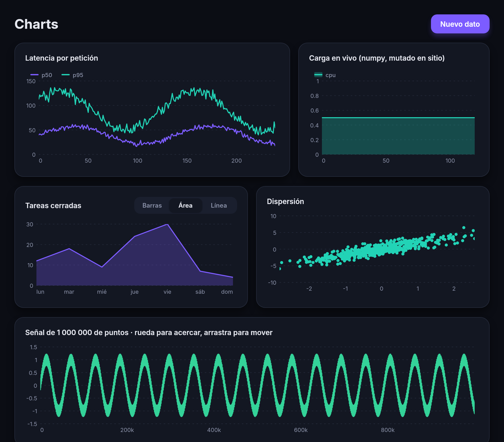Click the 800k label on signal axis
Image resolution: width=504 pixels, height=442 pixels.
click(388, 430)
